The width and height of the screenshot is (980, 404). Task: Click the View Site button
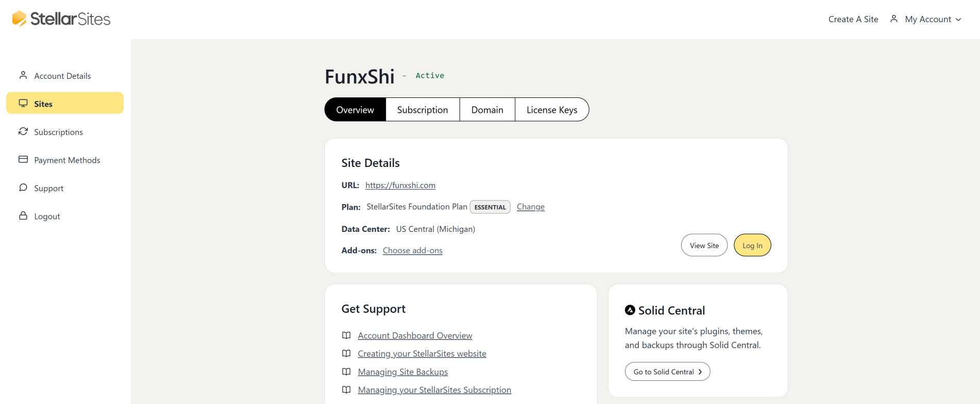click(704, 245)
